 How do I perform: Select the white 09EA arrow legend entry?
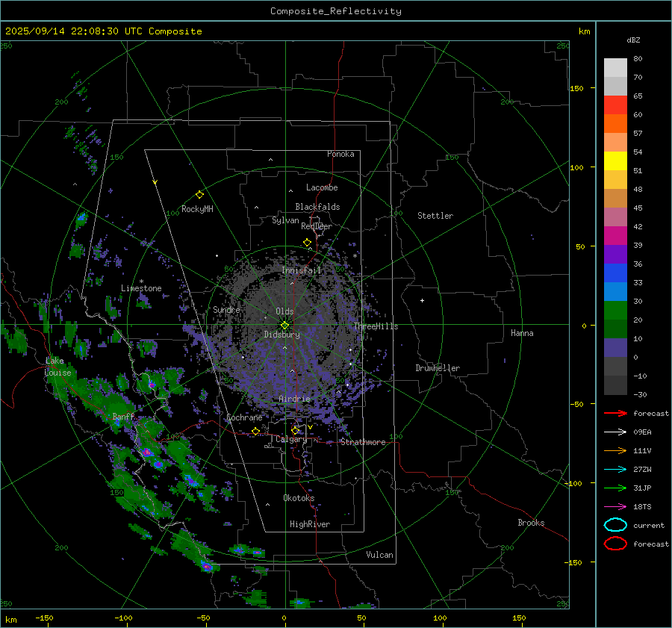(615, 432)
